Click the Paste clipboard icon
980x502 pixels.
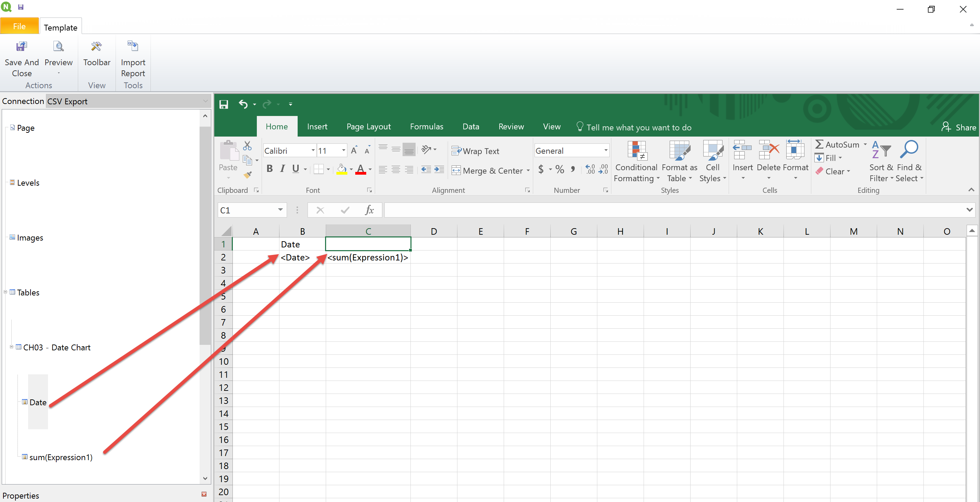point(229,151)
